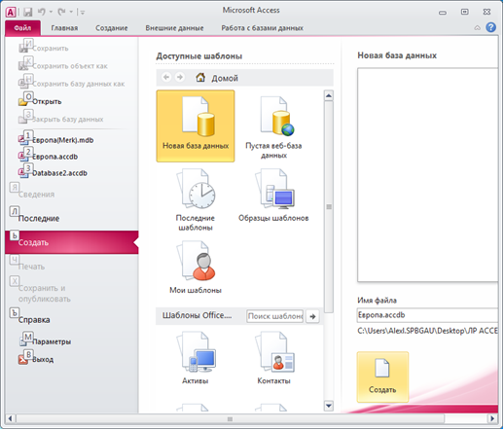Click the Домой home icon
The image size is (504, 430).
(200, 78)
